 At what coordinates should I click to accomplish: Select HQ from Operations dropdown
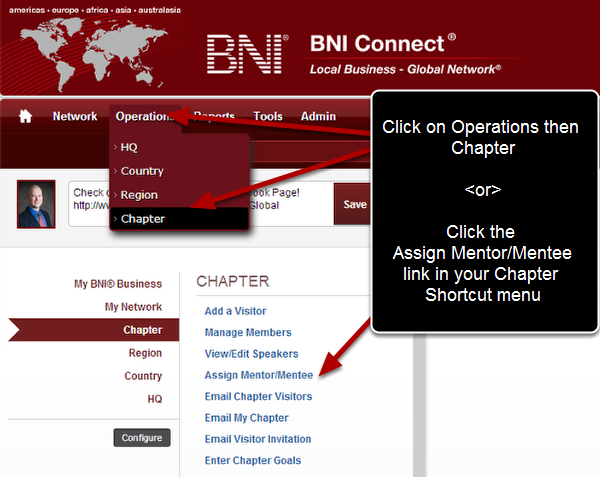(x=129, y=147)
